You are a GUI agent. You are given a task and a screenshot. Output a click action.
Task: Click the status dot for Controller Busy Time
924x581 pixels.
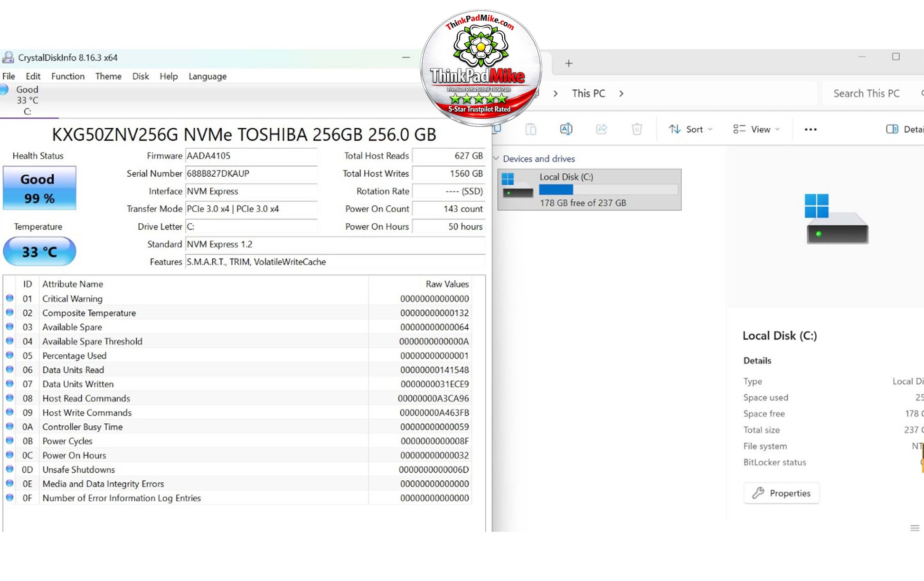tap(9, 427)
